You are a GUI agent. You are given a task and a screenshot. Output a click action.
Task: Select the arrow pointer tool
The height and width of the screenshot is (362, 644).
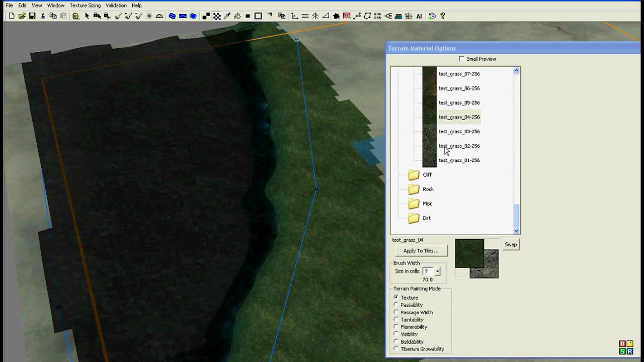tap(87, 16)
